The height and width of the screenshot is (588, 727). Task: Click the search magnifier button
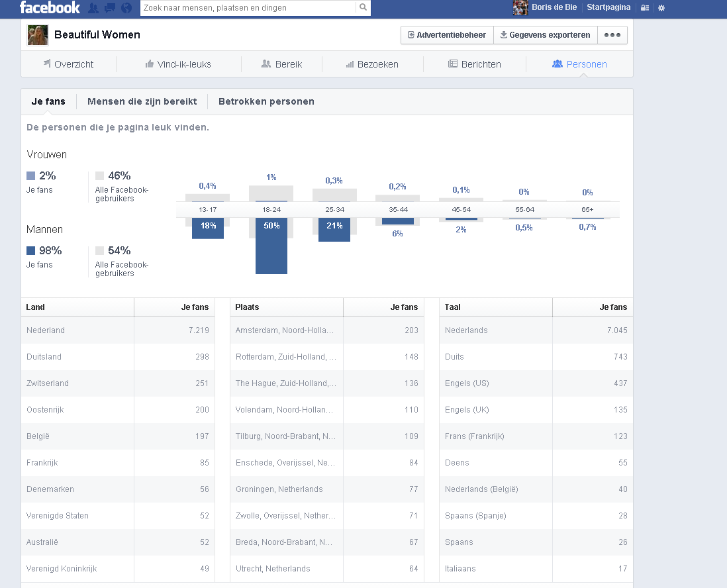[x=363, y=7]
